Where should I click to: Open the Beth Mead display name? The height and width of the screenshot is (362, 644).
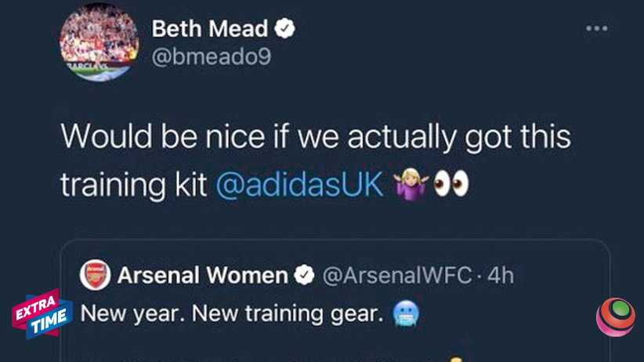click(x=210, y=30)
